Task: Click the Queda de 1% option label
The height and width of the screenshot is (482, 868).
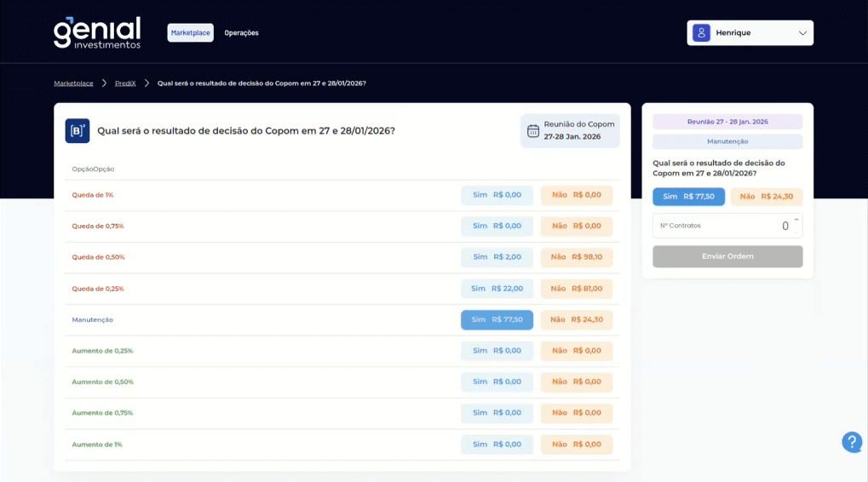Action: pos(93,195)
